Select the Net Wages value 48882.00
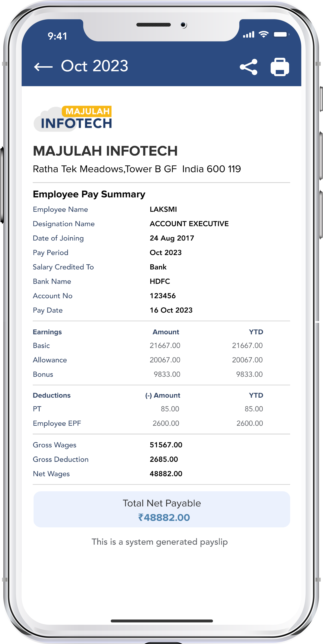The height and width of the screenshot is (644, 323). 166,474
